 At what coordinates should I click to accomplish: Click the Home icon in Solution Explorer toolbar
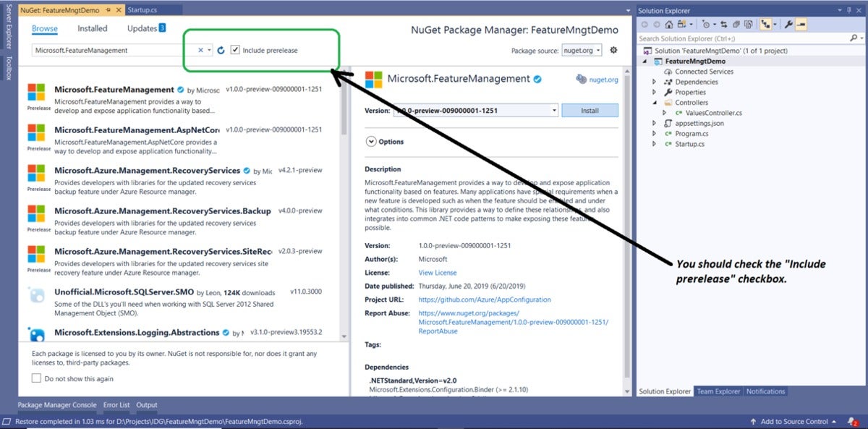pyautogui.click(x=669, y=25)
